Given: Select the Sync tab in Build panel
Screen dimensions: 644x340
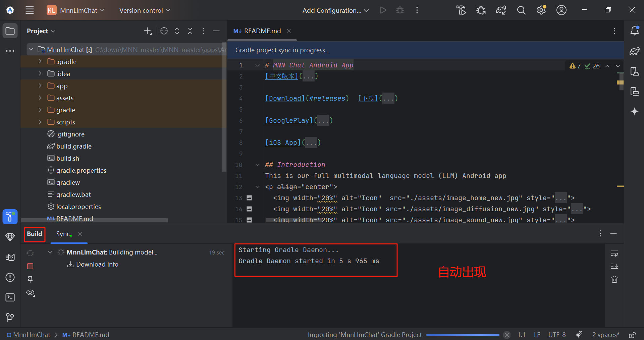Looking at the screenshot, I should click(x=63, y=234).
